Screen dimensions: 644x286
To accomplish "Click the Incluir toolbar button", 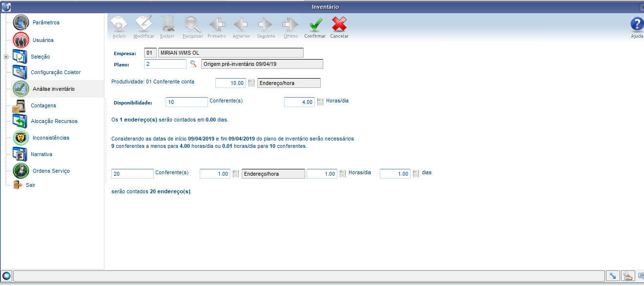I will tap(119, 27).
